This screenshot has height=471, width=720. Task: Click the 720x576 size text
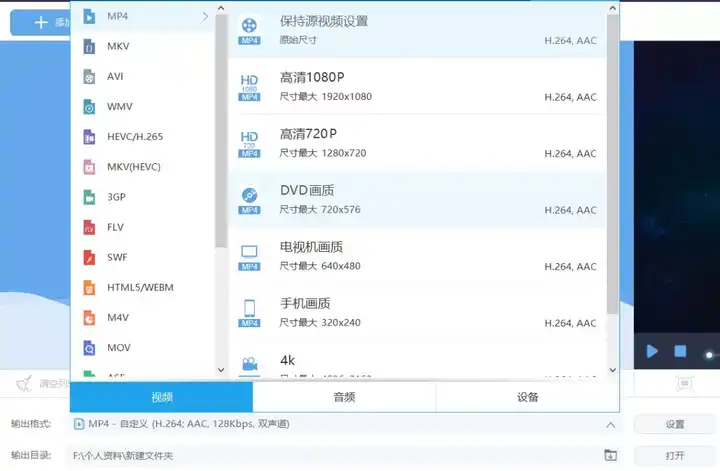(341, 210)
